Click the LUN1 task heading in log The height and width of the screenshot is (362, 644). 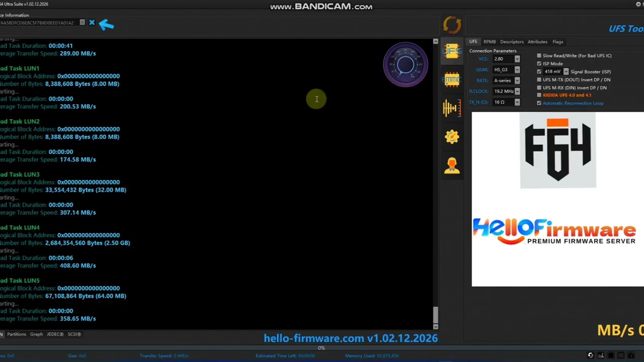tap(20, 68)
